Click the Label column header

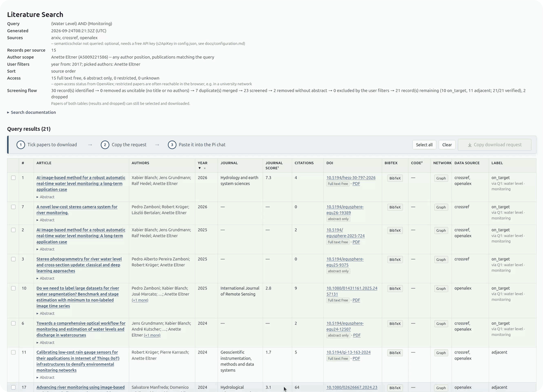click(497, 163)
